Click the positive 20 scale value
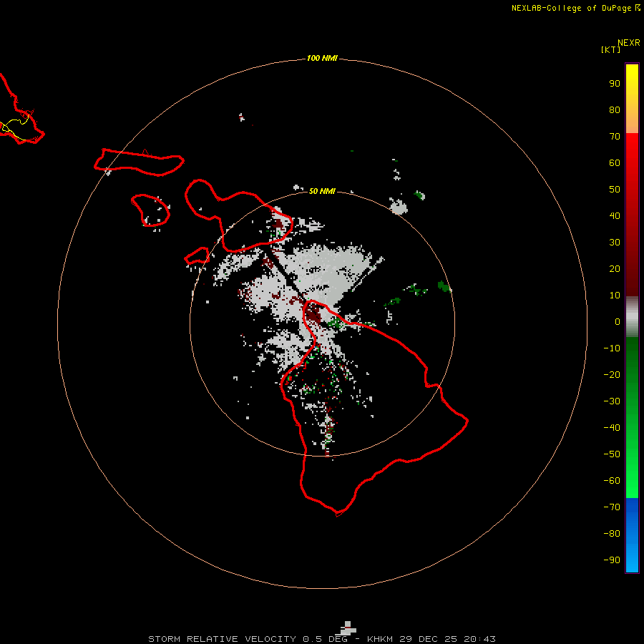The image size is (644, 644). [x=615, y=268]
